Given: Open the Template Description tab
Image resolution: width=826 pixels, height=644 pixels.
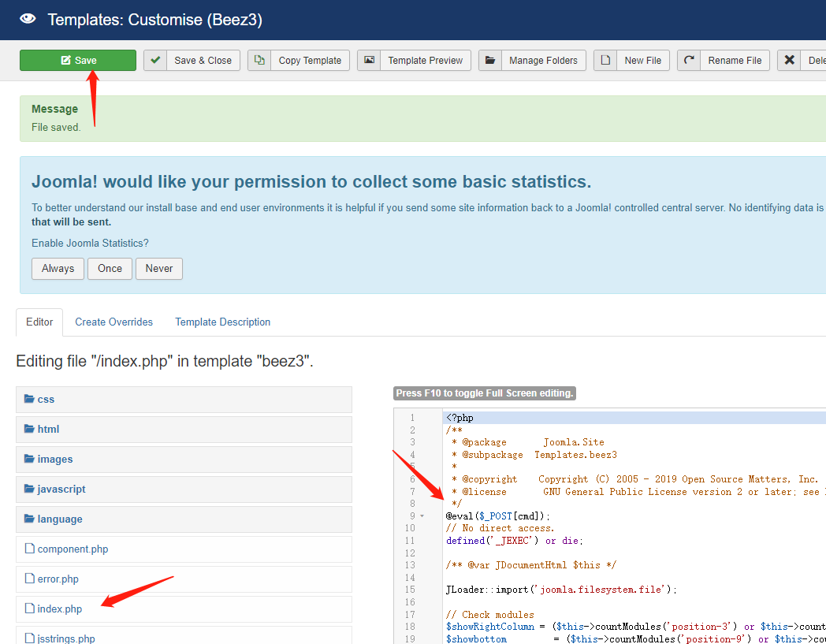Looking at the screenshot, I should point(223,322).
